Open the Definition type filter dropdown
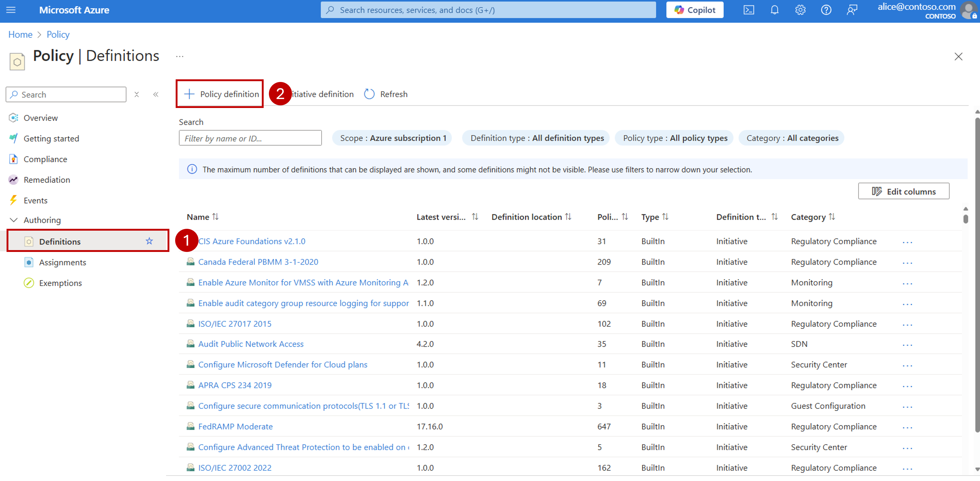Viewport: 980px width, 481px height. tap(536, 138)
